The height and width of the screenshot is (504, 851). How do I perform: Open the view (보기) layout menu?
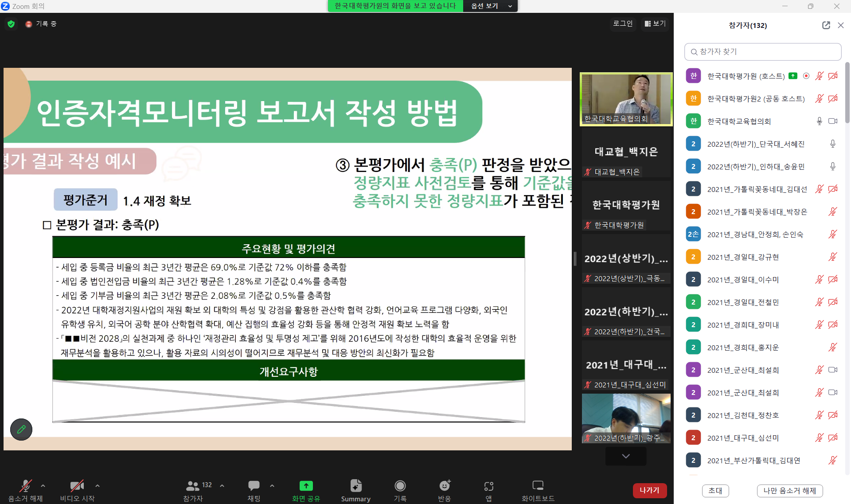[655, 23]
